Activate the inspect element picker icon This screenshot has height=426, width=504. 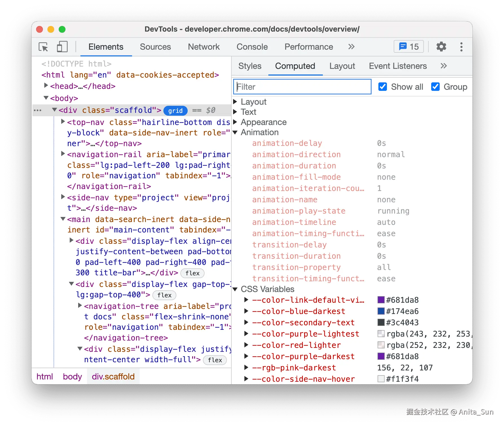(43, 47)
